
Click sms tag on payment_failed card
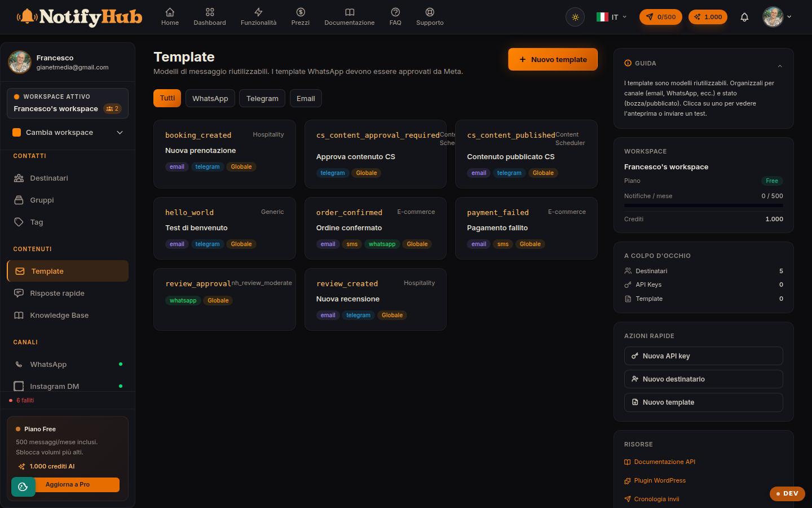click(x=503, y=244)
